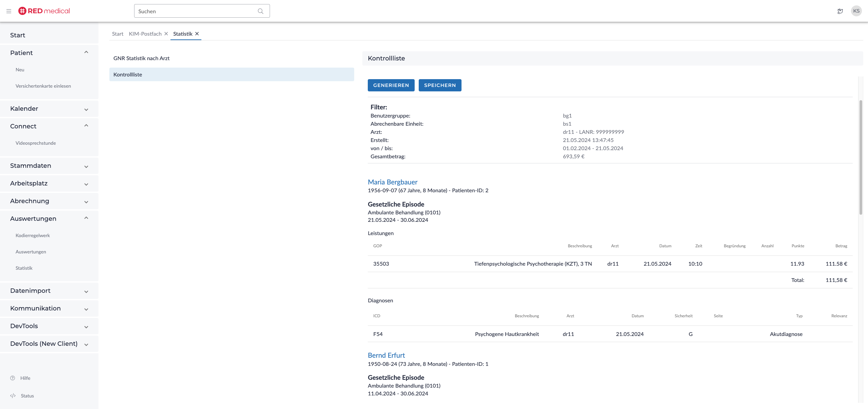Image resolution: width=868 pixels, height=409 pixels.
Task: Click the RED medical logo
Action: click(44, 11)
